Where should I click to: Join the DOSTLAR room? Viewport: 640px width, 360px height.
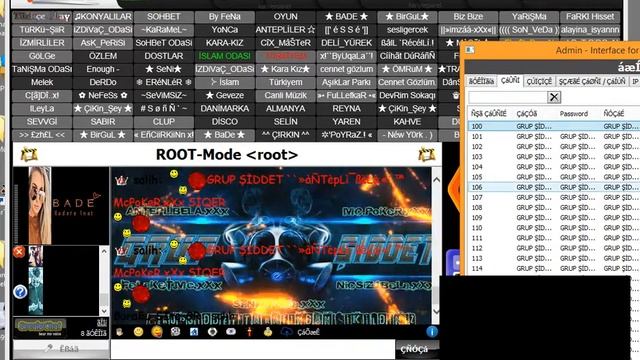click(x=164, y=56)
